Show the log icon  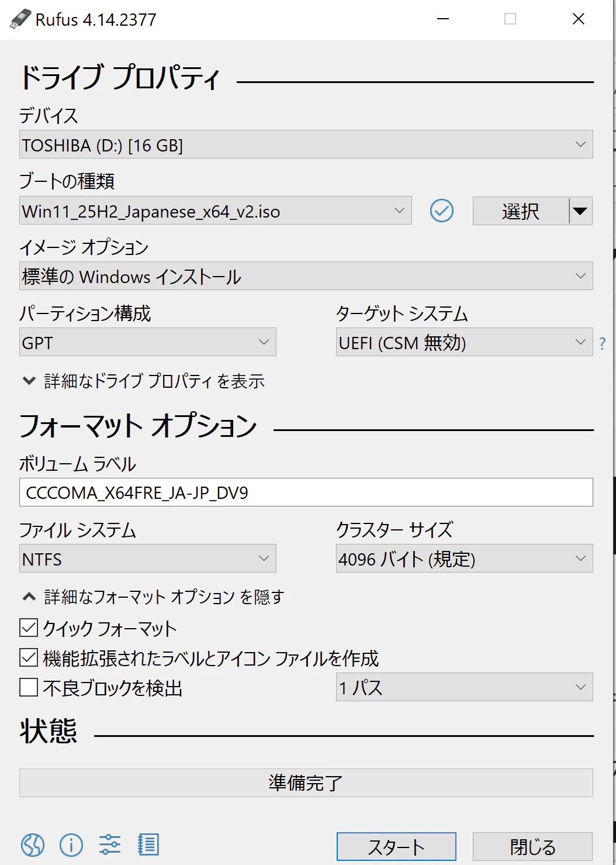pos(148,845)
